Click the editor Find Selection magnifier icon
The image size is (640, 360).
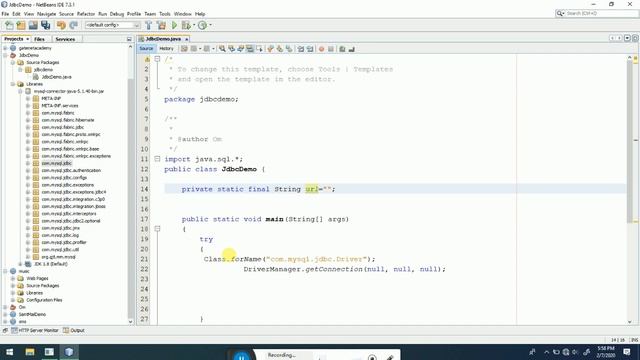click(222, 49)
